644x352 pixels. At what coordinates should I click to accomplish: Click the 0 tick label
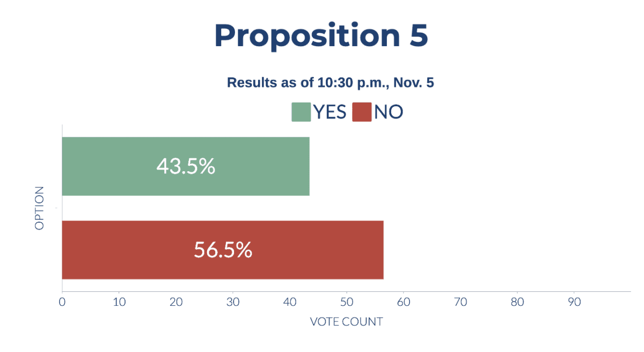[x=62, y=302]
